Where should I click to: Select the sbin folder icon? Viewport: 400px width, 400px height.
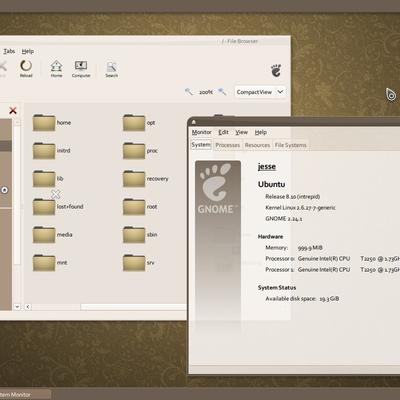[x=134, y=235]
